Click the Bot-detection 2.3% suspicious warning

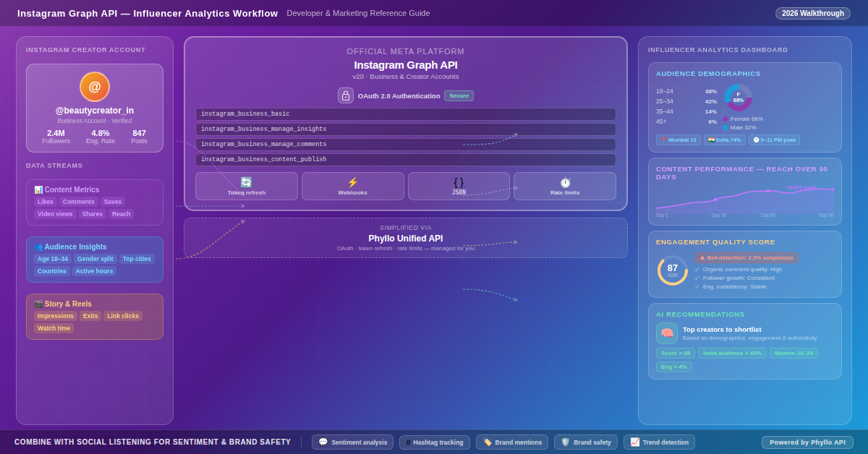pos(746,257)
